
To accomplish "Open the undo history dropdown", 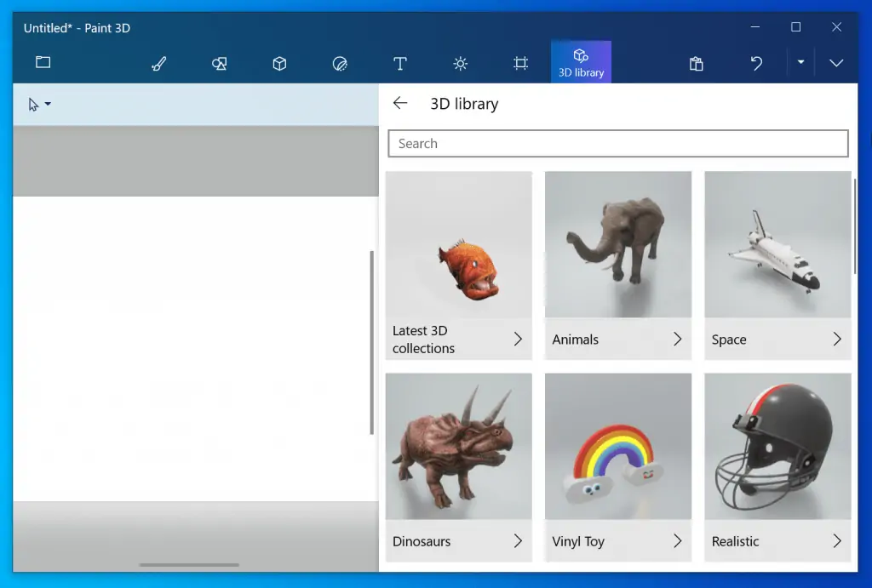I will (x=801, y=63).
